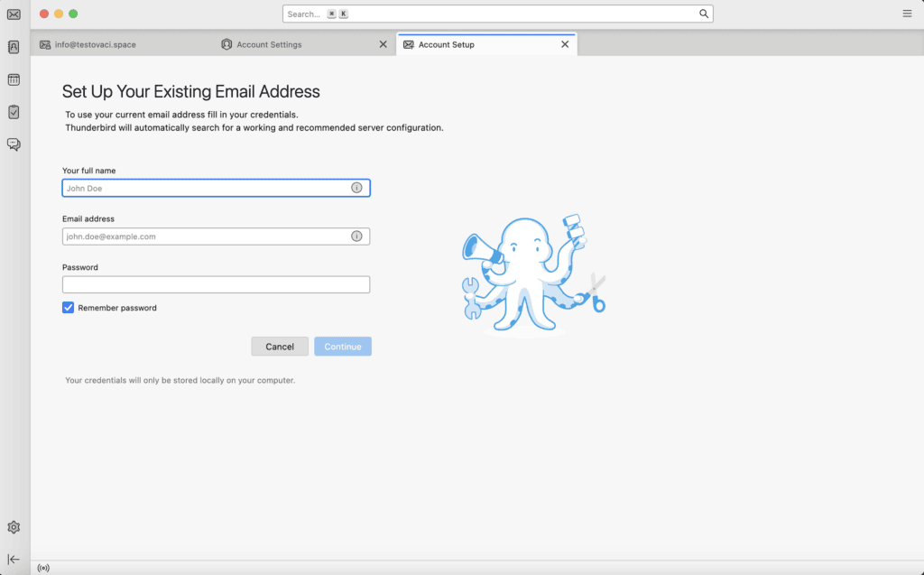Image resolution: width=924 pixels, height=575 pixels.
Task: Click the Cancel button
Action: point(280,347)
